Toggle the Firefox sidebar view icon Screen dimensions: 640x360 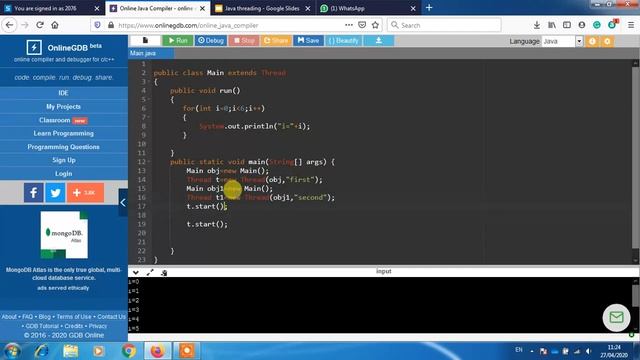(567, 25)
